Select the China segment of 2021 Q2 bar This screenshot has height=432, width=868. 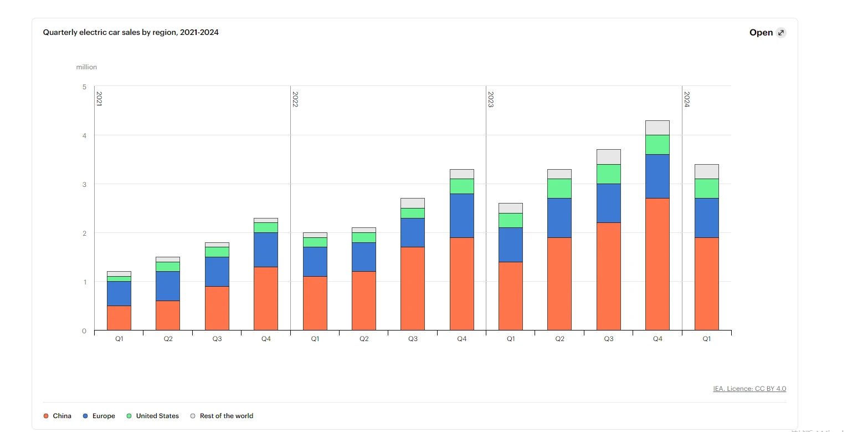[x=168, y=316]
